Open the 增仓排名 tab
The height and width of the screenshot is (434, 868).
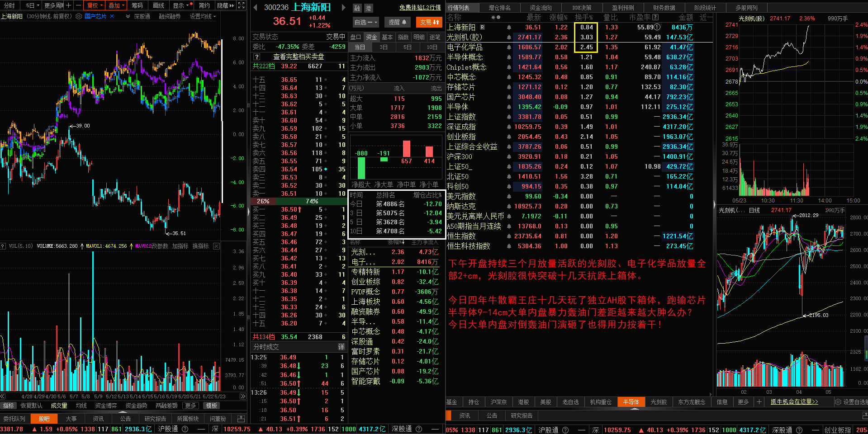click(x=499, y=8)
